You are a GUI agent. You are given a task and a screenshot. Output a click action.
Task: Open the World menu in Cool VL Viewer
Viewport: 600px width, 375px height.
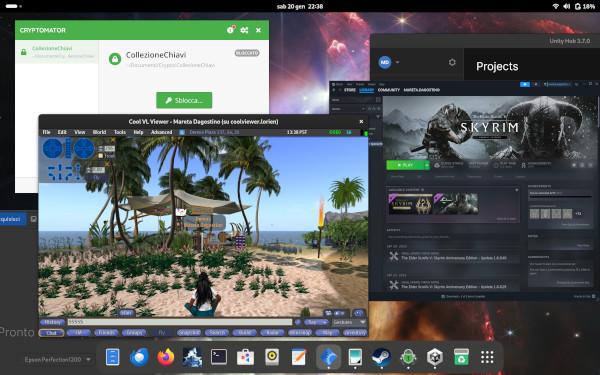click(99, 132)
